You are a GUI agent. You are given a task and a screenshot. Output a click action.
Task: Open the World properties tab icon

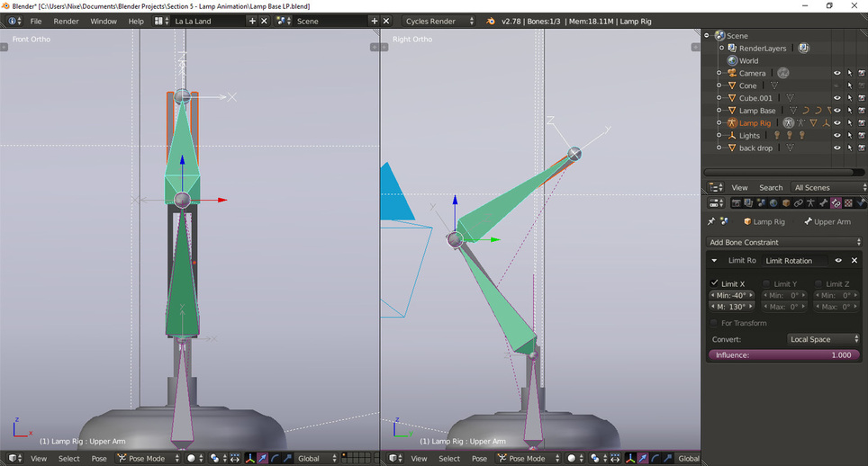click(773, 203)
